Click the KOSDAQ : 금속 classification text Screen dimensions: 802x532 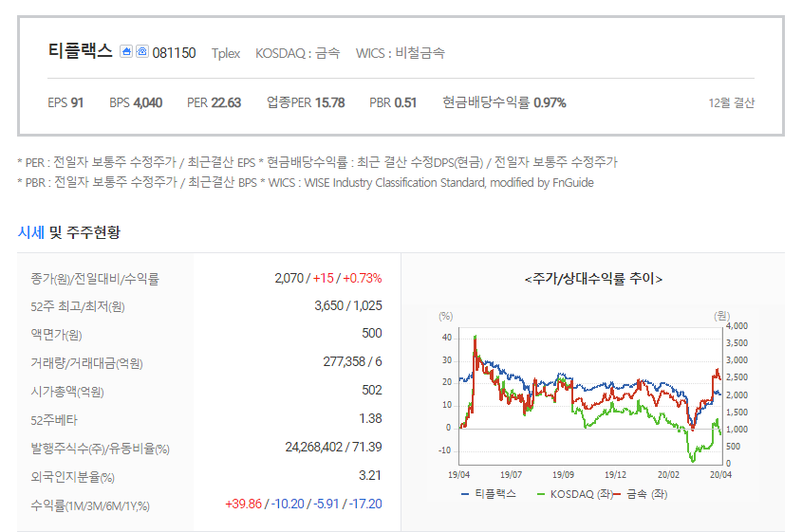pos(297,53)
